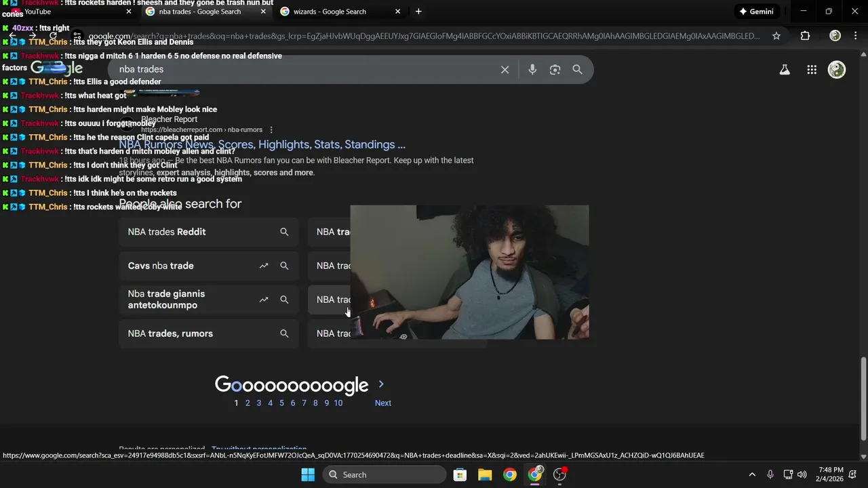Click the webcam overlay video

tap(469, 272)
